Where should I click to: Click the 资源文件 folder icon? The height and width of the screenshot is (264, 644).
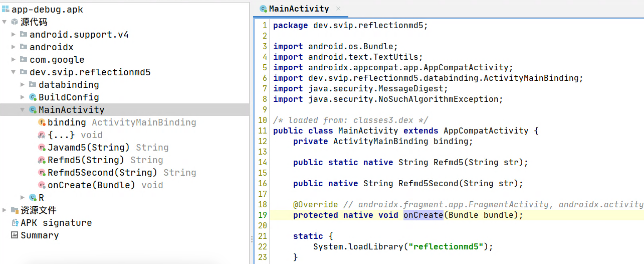[15, 210]
